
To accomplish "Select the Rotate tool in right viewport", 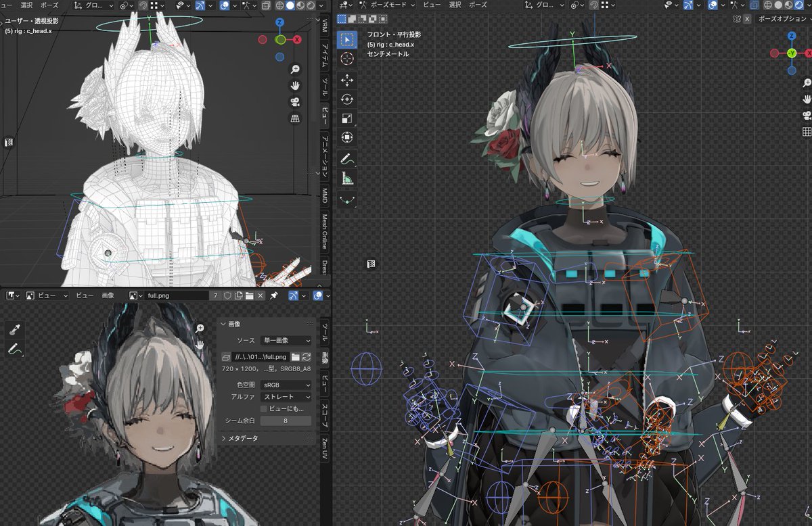I will click(x=347, y=99).
